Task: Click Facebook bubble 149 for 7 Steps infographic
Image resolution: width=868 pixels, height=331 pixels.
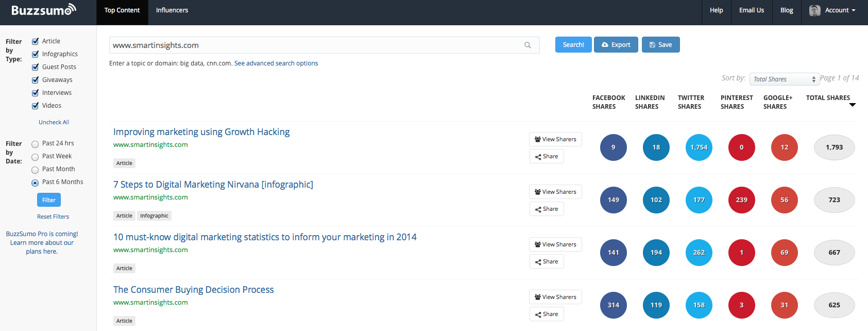Action: pos(614,200)
